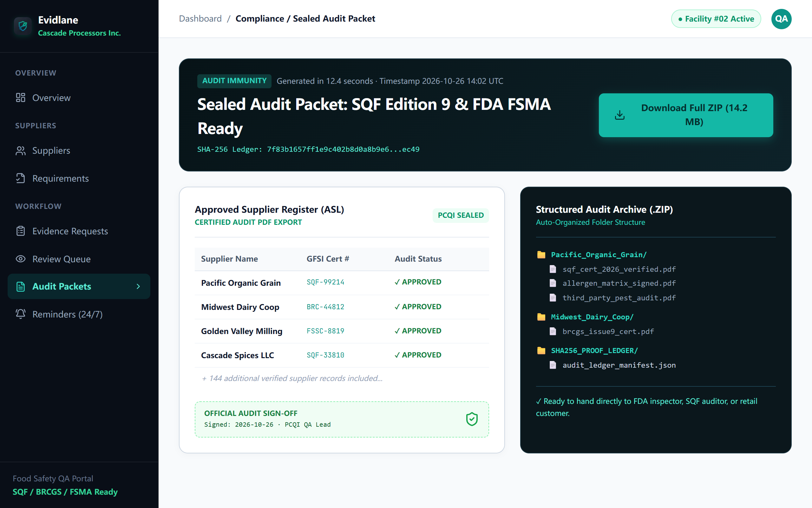Click the Overview grid icon in sidebar
The image size is (812, 508).
click(21, 98)
